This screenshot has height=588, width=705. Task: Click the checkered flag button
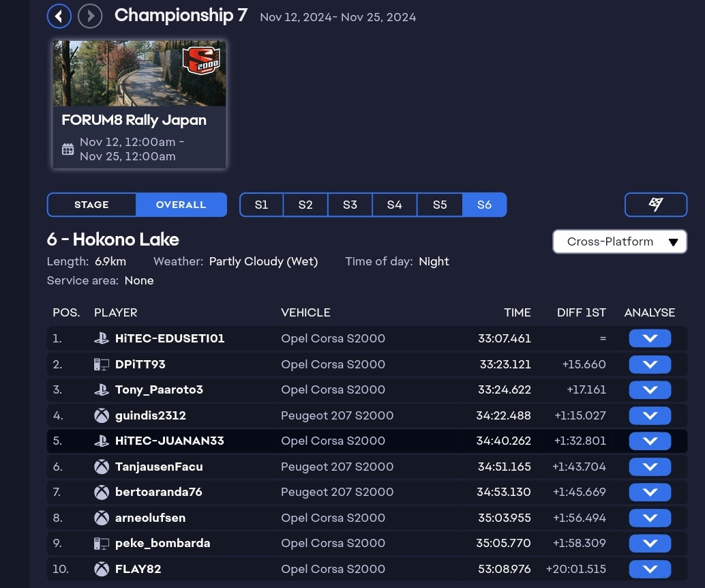[655, 205]
